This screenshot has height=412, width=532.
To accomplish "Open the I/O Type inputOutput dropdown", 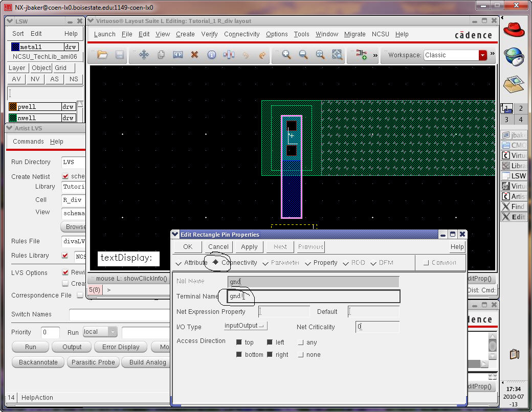I will [x=246, y=326].
